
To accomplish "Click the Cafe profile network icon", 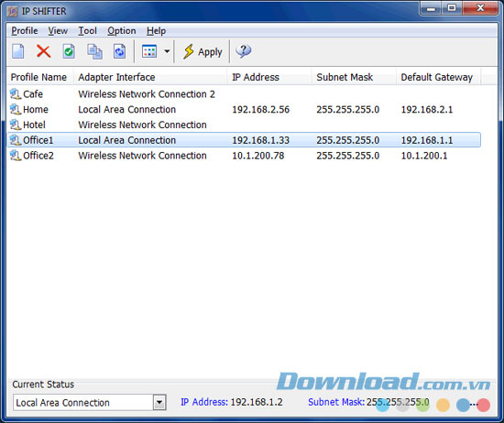I will tap(16, 93).
